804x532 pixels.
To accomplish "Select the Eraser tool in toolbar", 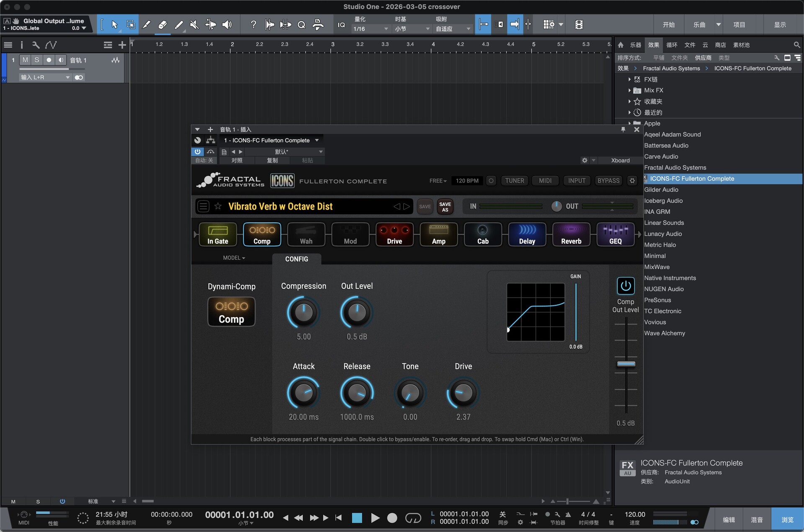I will 162,25.
